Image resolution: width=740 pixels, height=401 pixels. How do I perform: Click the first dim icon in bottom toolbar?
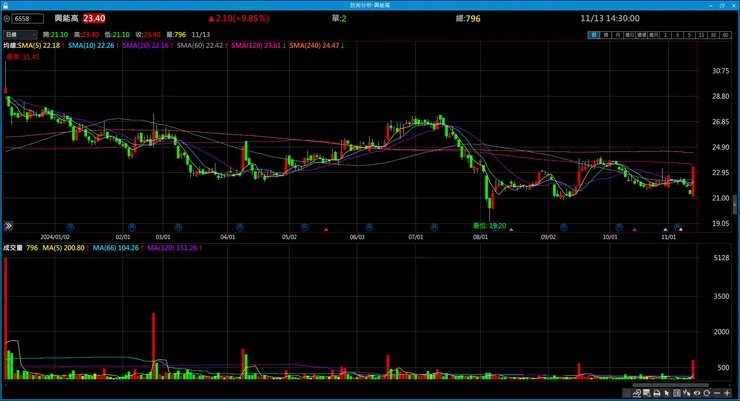pyautogui.click(x=627, y=393)
